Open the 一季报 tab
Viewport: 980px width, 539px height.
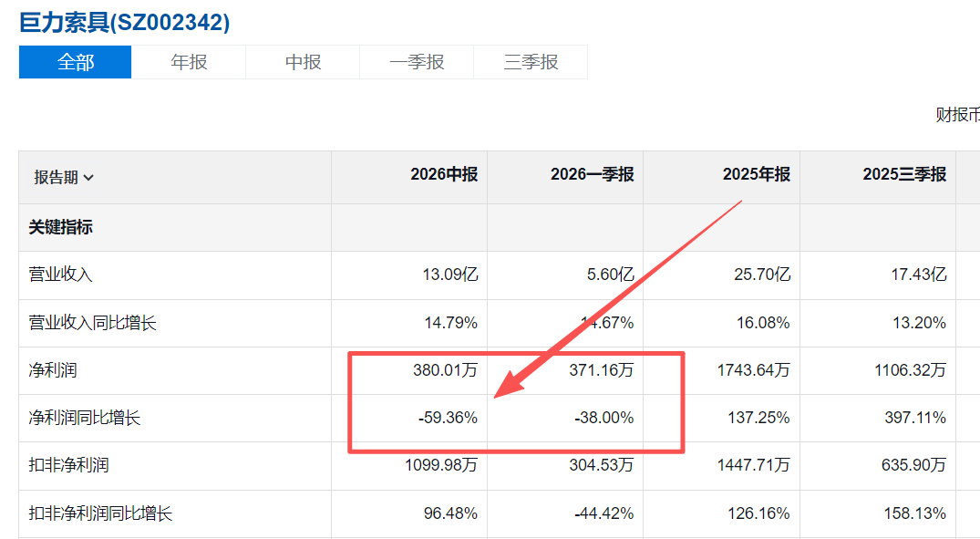417,62
